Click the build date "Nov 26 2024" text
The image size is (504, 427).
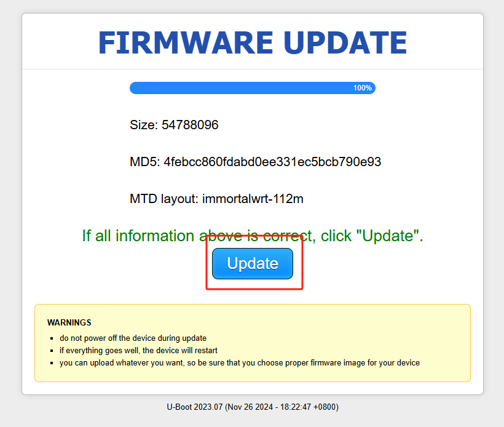pos(248,407)
